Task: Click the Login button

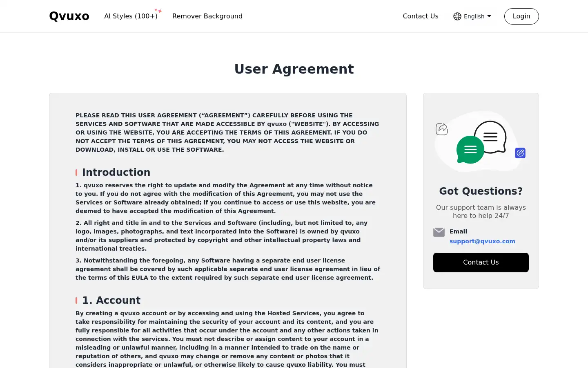Action: [521, 16]
